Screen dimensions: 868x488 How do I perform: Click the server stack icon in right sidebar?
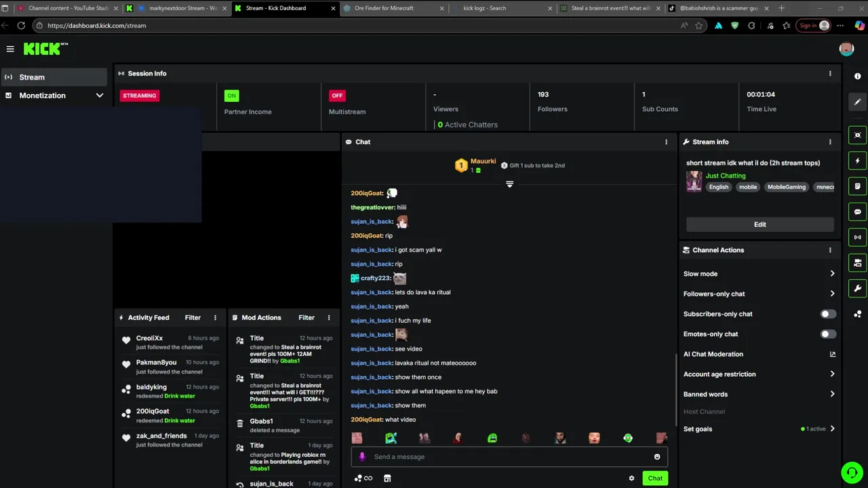[x=858, y=263]
